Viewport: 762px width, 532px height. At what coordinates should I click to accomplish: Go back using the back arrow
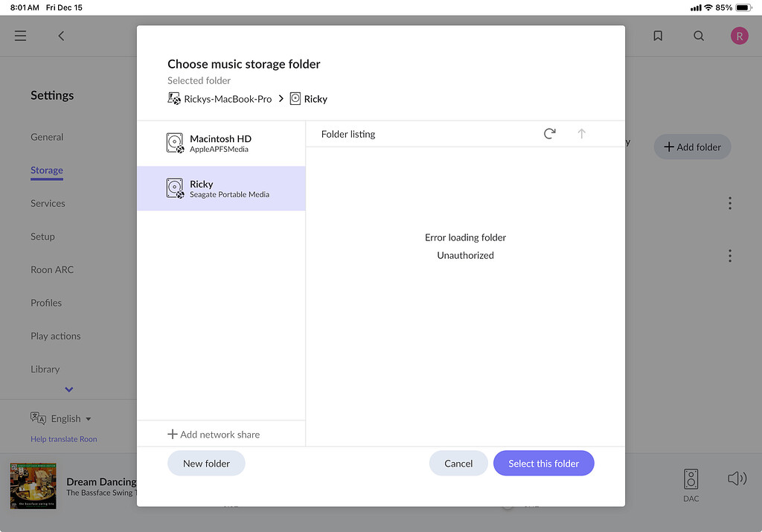61,35
